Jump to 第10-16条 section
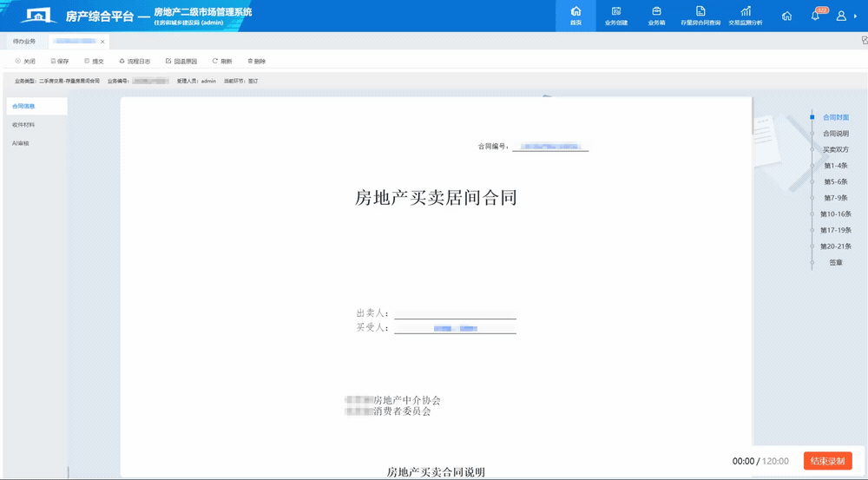Viewport: 868px width, 480px height. click(x=835, y=214)
